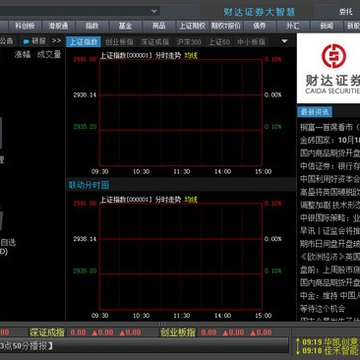Viewport: 360px width, 360px height.
Task: Click the 委托 button in the title bar
Action: [x=346, y=12]
